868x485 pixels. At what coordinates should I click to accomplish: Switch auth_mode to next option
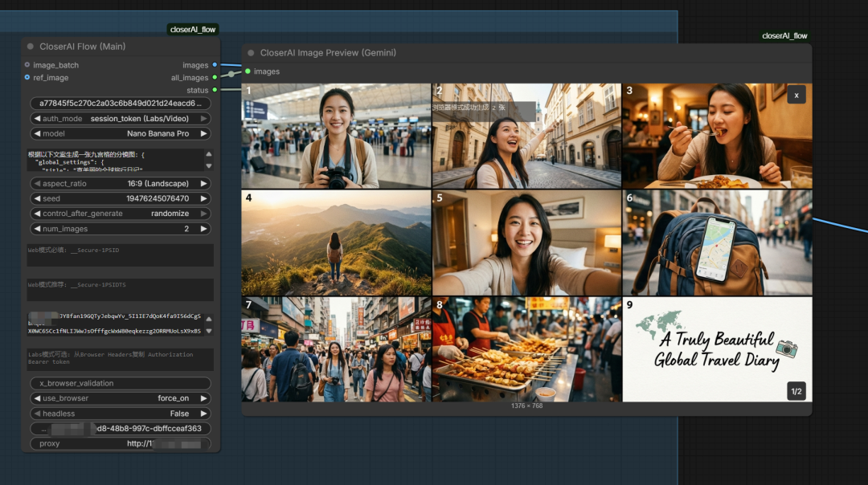click(x=203, y=118)
